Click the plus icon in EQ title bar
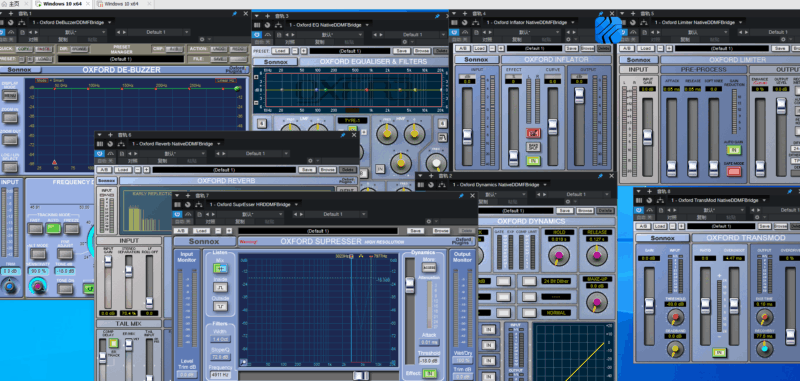The width and height of the screenshot is (800, 381). coord(268,16)
